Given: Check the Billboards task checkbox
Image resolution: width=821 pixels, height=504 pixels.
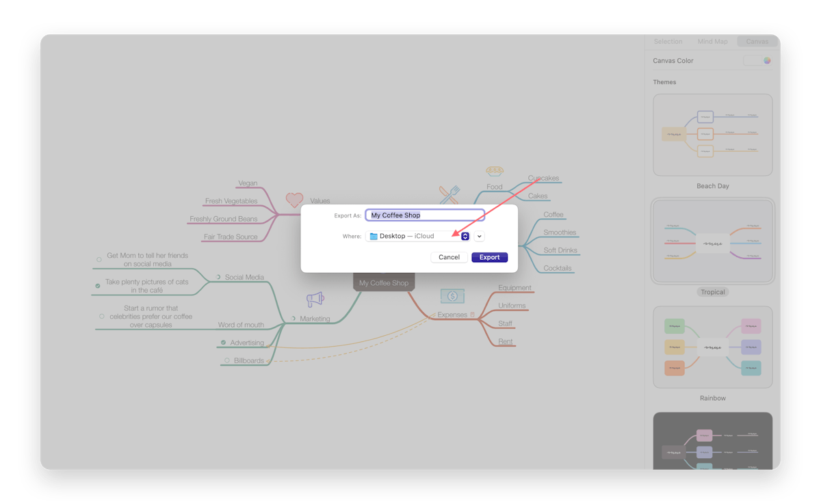Looking at the screenshot, I should [x=227, y=360].
